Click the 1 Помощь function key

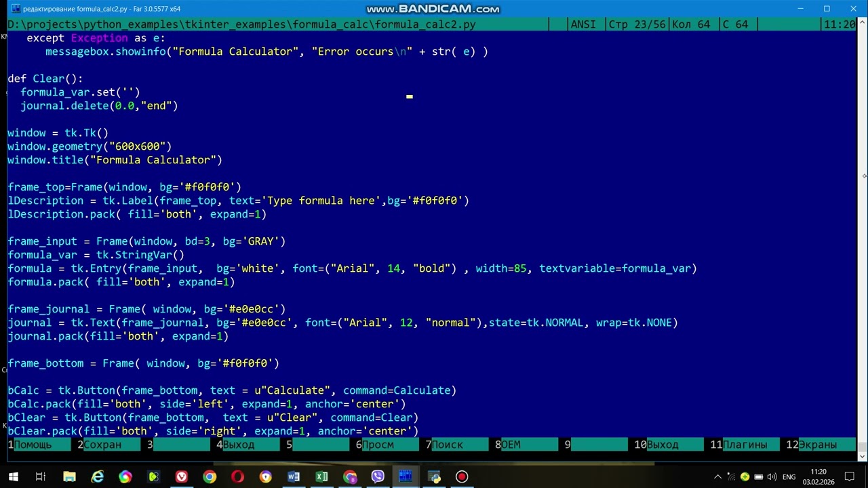click(39, 445)
